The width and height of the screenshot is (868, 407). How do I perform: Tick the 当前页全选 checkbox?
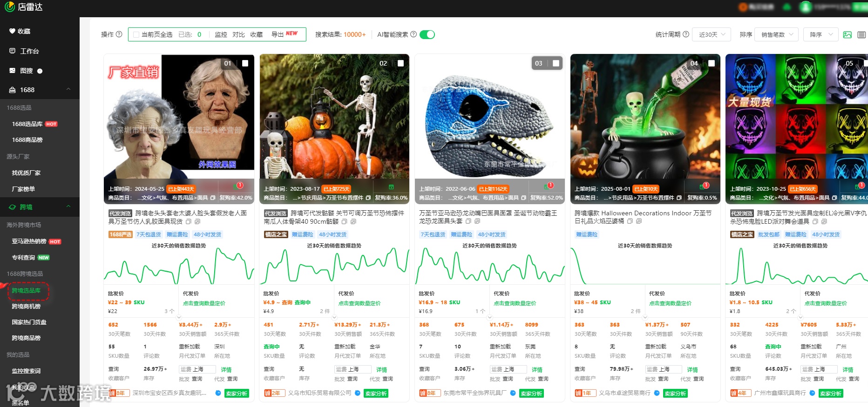[136, 34]
